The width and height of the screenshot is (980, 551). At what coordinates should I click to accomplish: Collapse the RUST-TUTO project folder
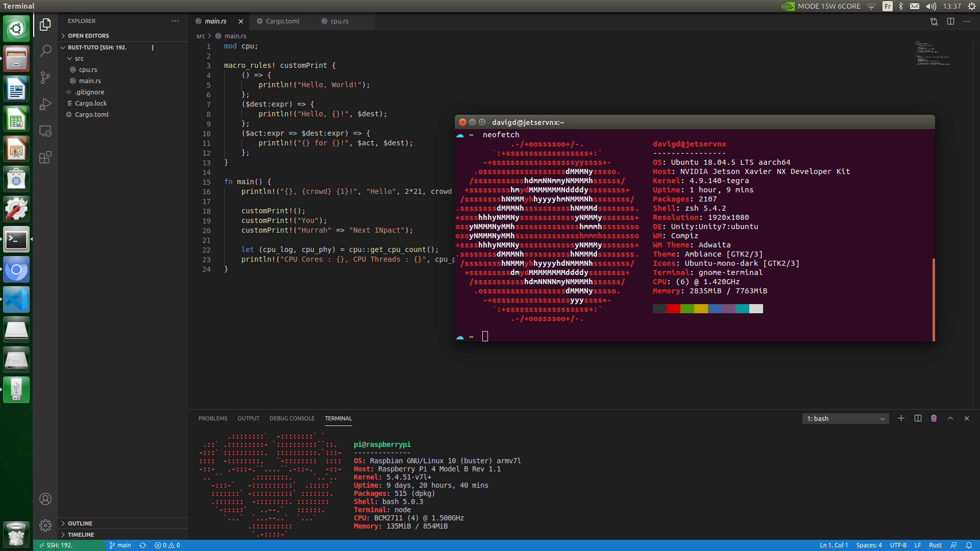[62, 47]
